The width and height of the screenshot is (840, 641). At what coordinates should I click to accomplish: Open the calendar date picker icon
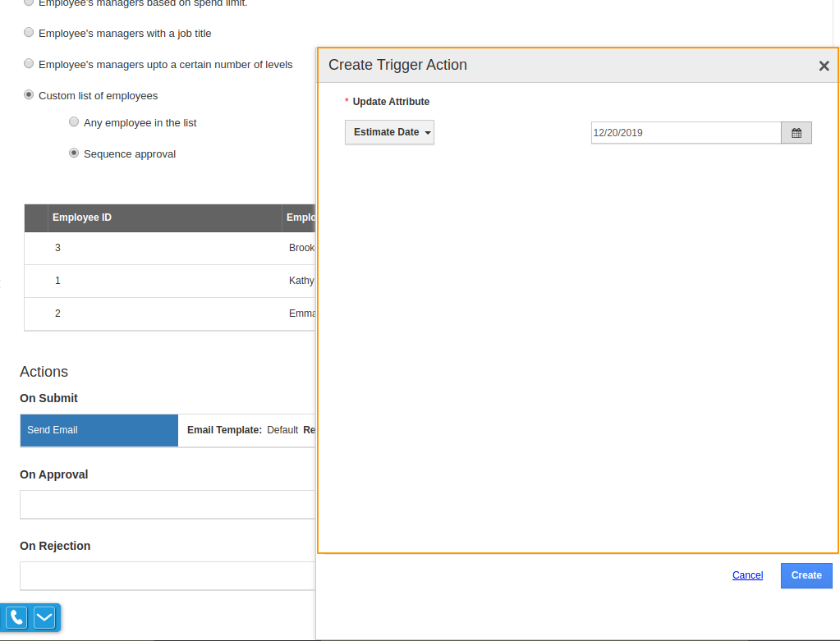796,133
